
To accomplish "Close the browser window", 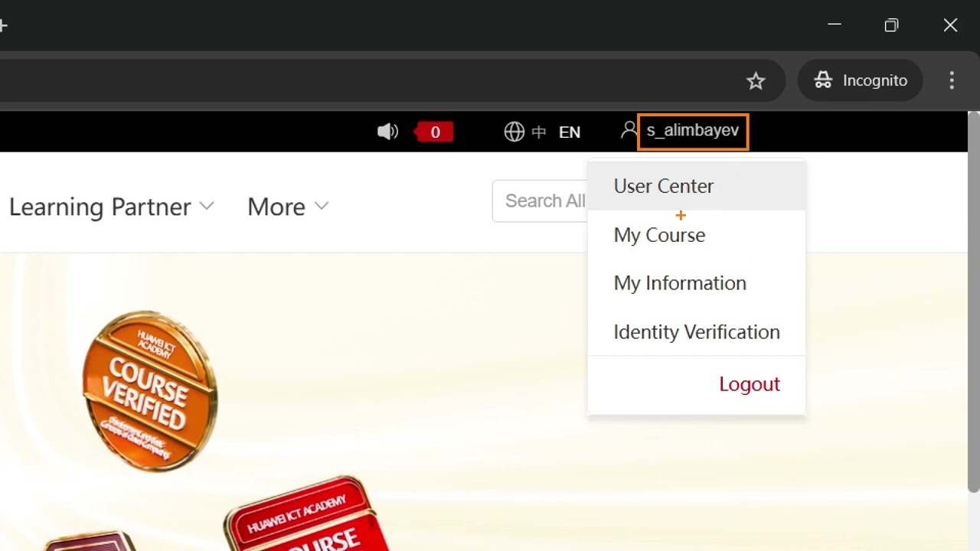I will coord(950,25).
